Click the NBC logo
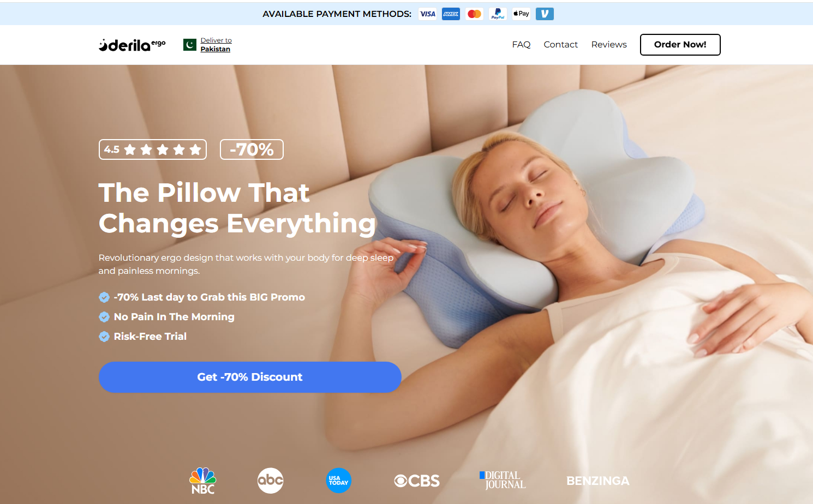The image size is (813, 504). 203,481
